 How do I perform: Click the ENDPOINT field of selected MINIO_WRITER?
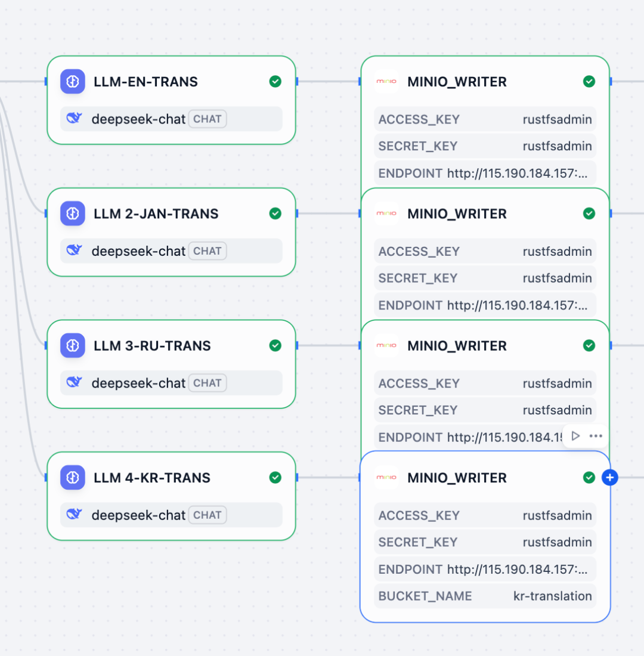point(485,570)
